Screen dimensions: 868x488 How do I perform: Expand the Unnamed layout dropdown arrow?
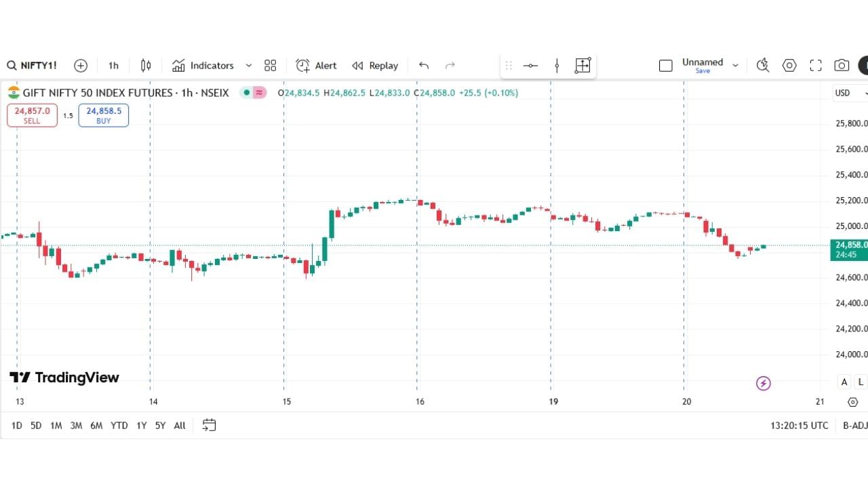click(735, 66)
